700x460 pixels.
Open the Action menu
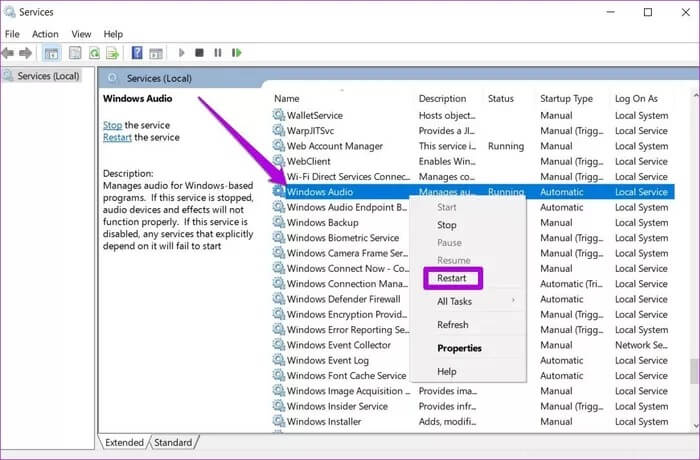(45, 34)
